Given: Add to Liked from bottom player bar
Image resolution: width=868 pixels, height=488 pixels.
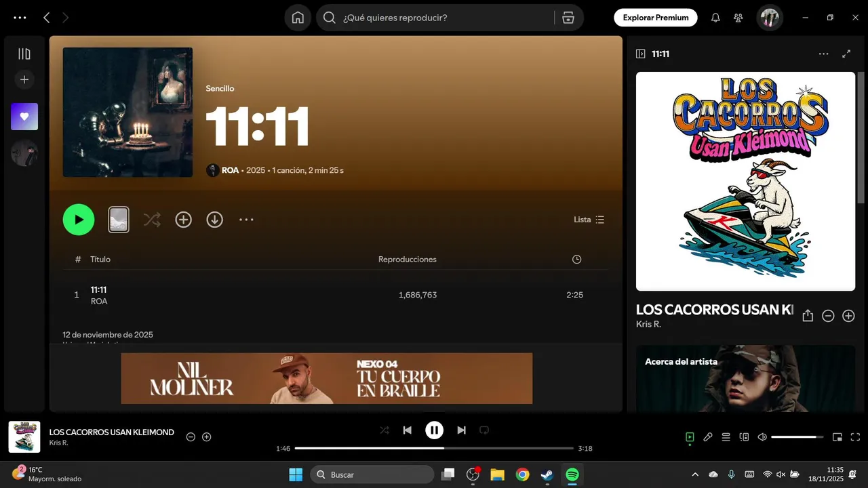Looking at the screenshot, I should pos(207,437).
